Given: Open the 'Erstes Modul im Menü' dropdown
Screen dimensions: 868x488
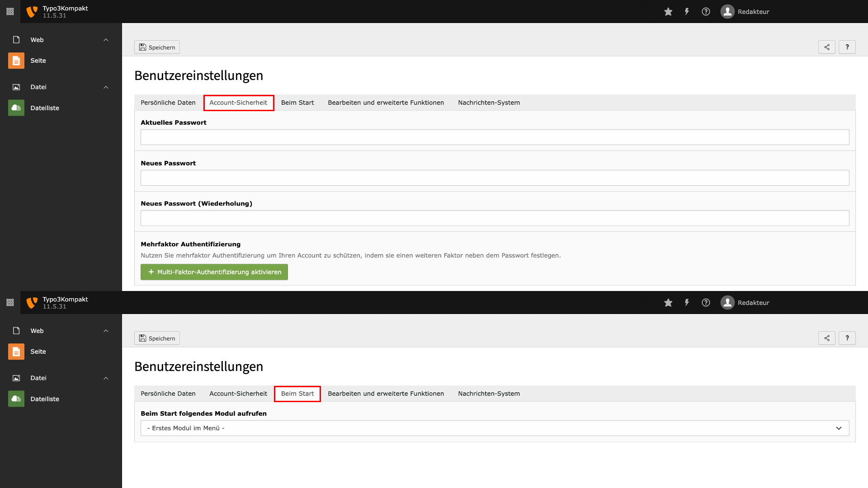Looking at the screenshot, I should click(495, 428).
